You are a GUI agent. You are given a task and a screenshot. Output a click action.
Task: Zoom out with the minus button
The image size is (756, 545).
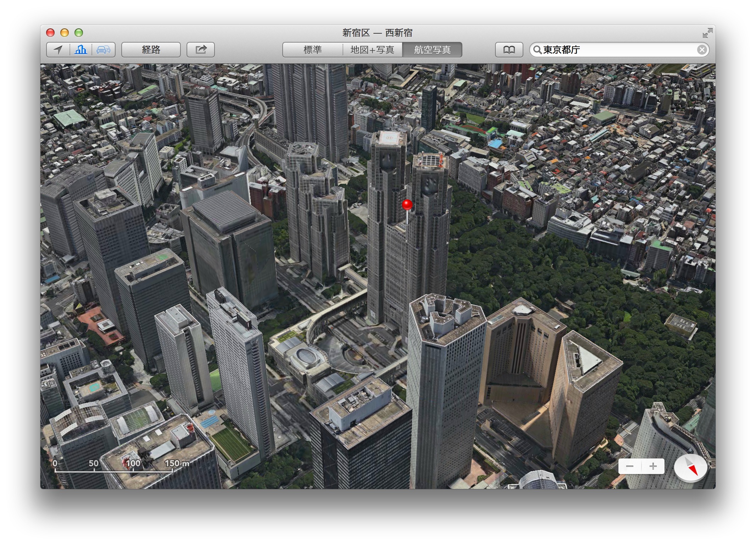[x=630, y=466]
